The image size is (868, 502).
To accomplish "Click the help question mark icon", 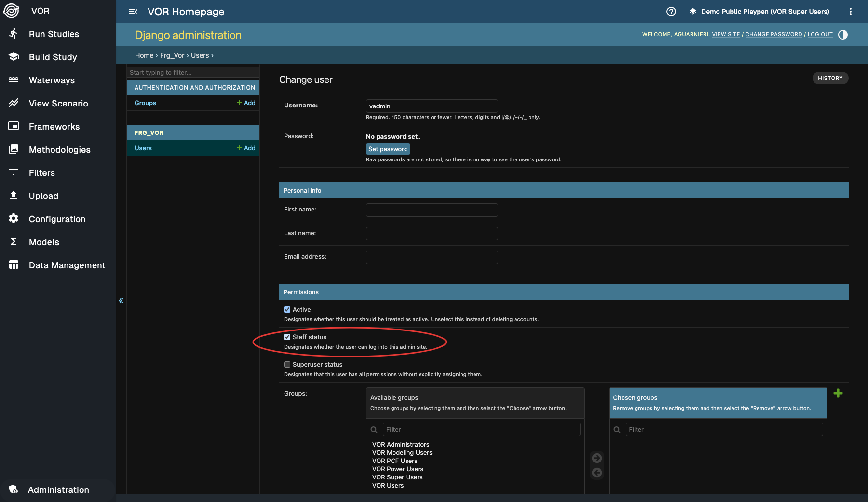I will (671, 12).
